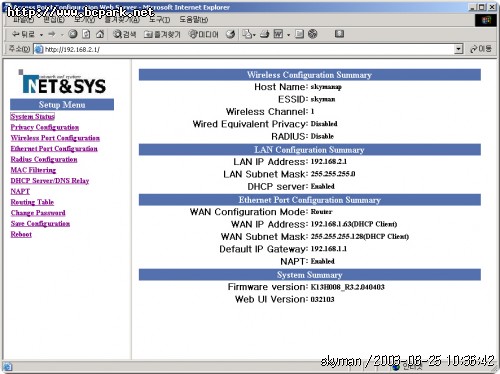
Task: Open the MAC Filtering link
Action: [x=33, y=170]
